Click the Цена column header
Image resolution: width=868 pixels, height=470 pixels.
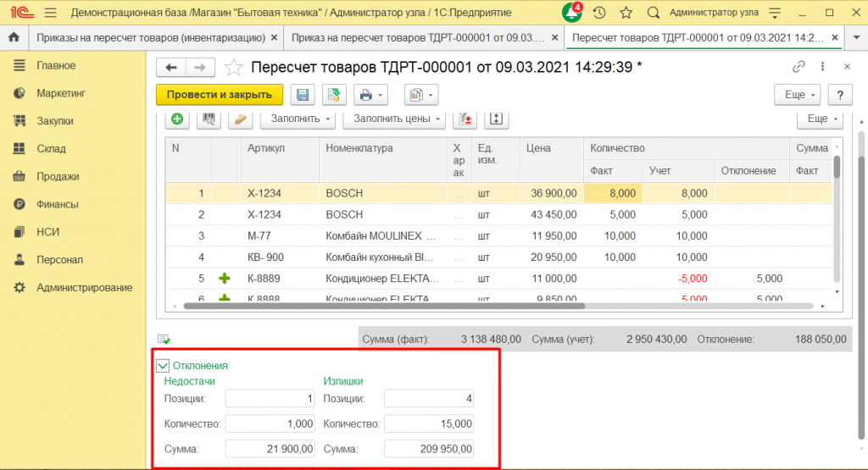click(x=551, y=159)
